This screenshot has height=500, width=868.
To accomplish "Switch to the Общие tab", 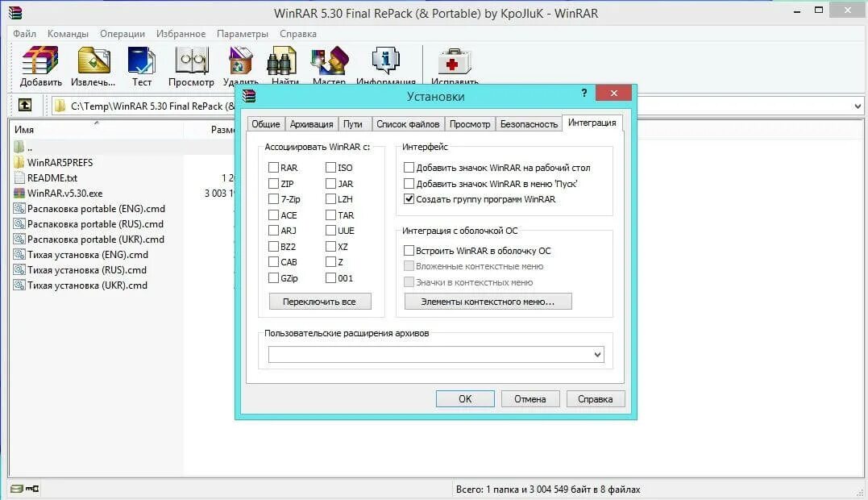I will click(x=266, y=124).
